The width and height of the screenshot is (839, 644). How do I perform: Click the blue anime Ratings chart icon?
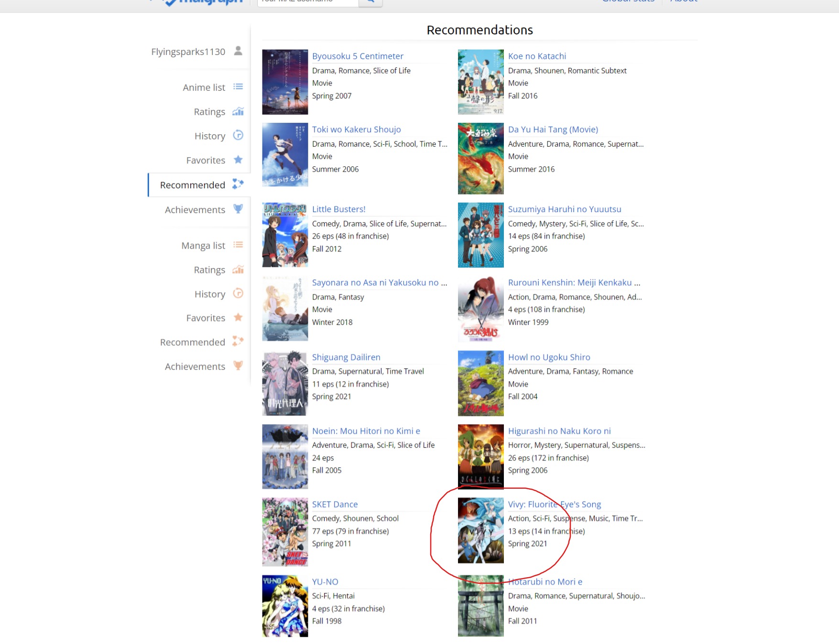coord(238,111)
